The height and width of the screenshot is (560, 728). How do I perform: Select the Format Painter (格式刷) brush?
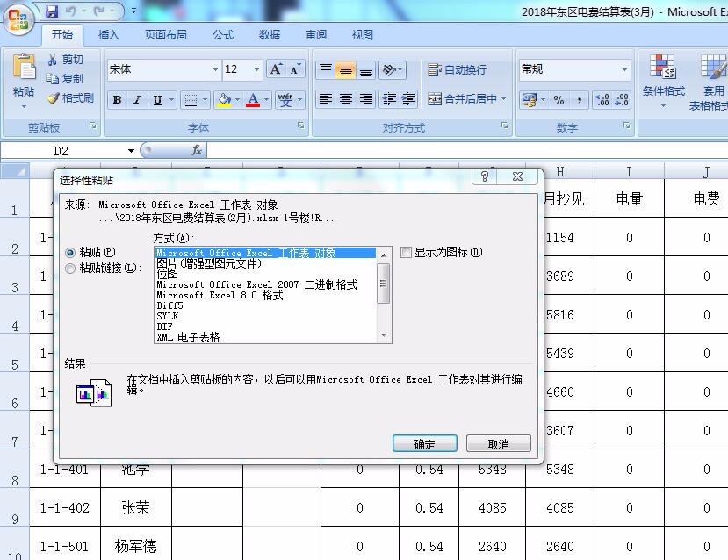click(x=53, y=98)
